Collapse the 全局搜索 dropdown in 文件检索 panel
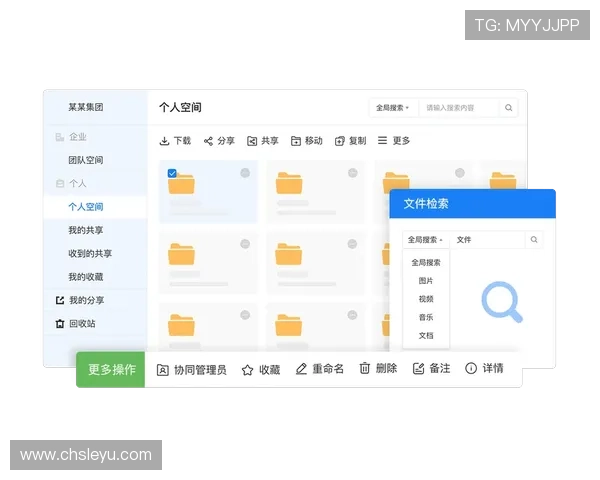The image size is (600, 480). [x=426, y=240]
